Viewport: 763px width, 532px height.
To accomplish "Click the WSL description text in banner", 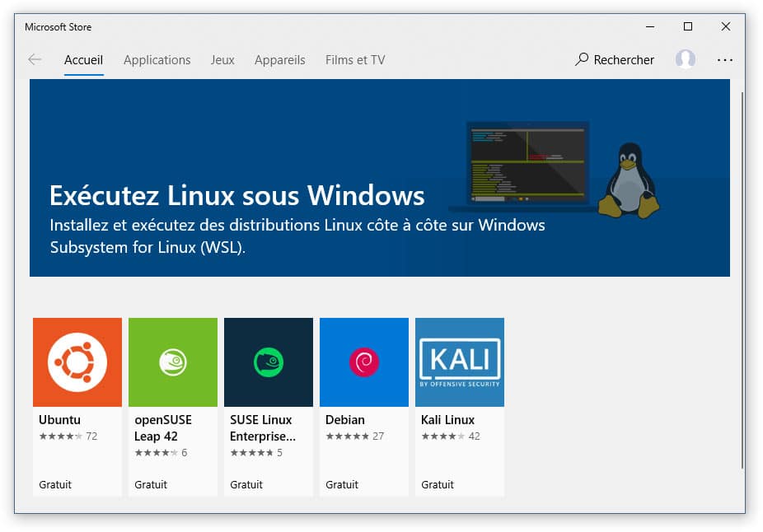I will (x=297, y=236).
